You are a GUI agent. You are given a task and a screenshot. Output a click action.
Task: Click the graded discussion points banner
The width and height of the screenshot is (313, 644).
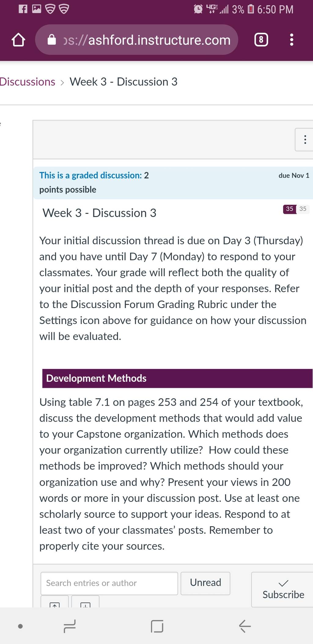coord(173,183)
